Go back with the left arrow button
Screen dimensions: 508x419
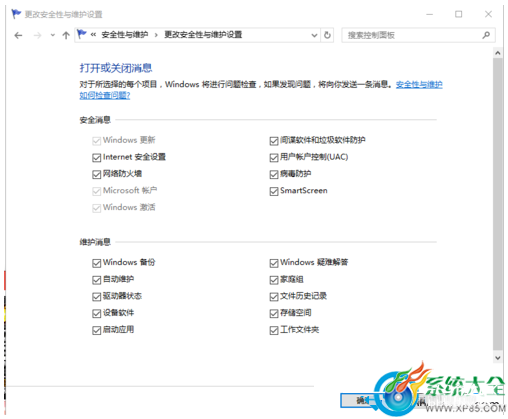point(18,35)
